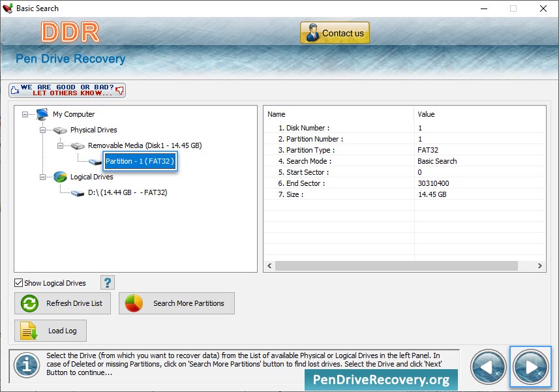Click Refresh Drive List button

pyautogui.click(x=63, y=303)
